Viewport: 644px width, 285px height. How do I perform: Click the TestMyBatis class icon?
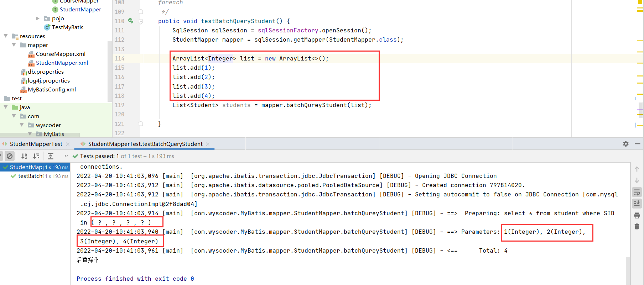click(47, 27)
